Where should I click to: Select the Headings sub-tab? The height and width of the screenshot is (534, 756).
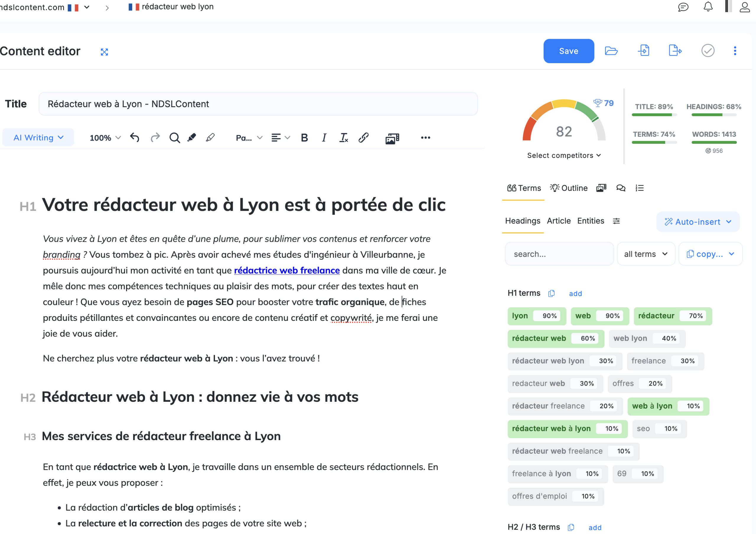click(522, 221)
